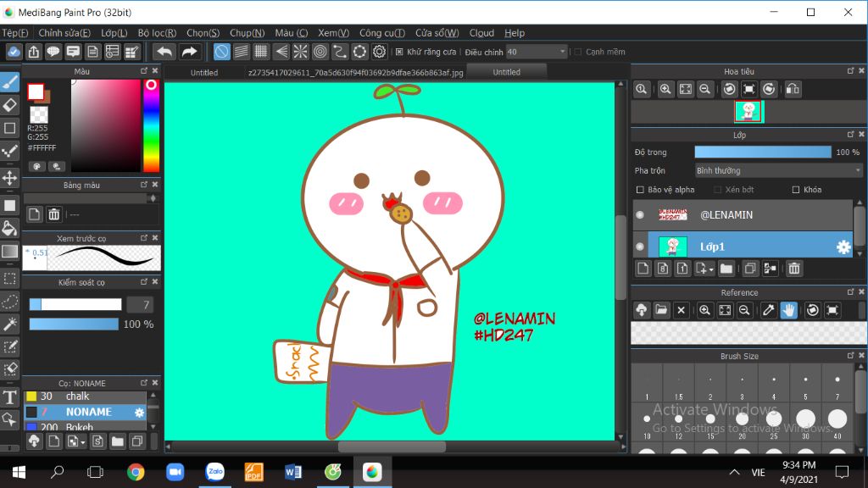Expand the add-brush dropdown arrow
This screenshot has width=868, height=488.
coord(83,441)
